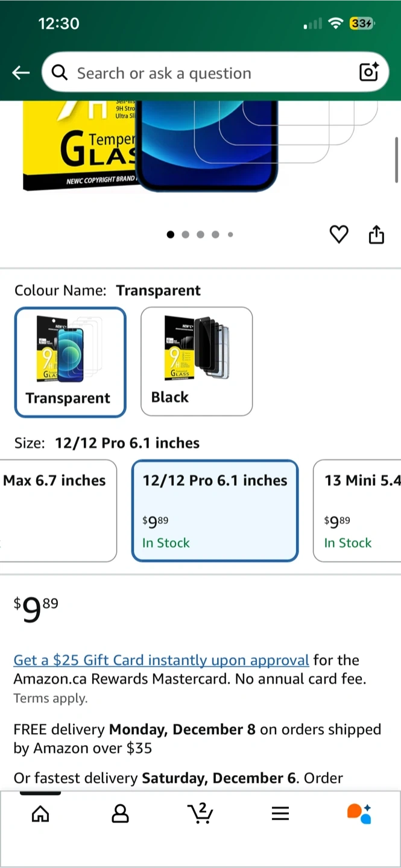The image size is (401, 868).
Task: Add product to wish list heart
Action: coord(339,234)
